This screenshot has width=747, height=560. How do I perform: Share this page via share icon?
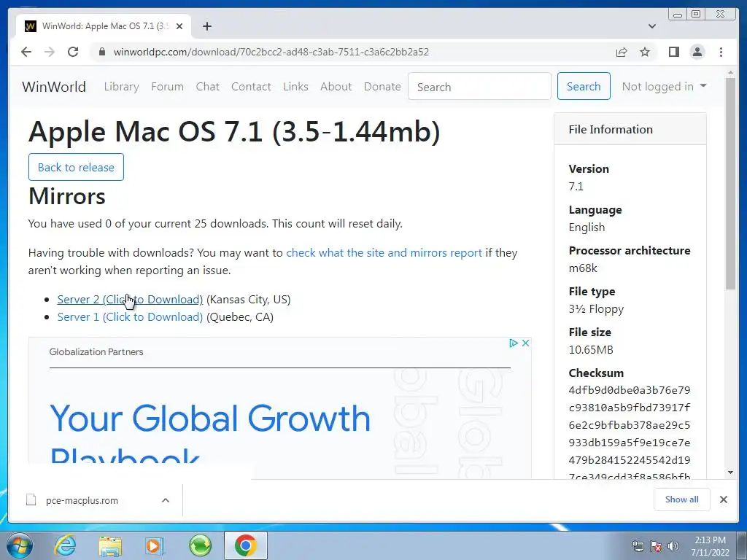pyautogui.click(x=622, y=52)
